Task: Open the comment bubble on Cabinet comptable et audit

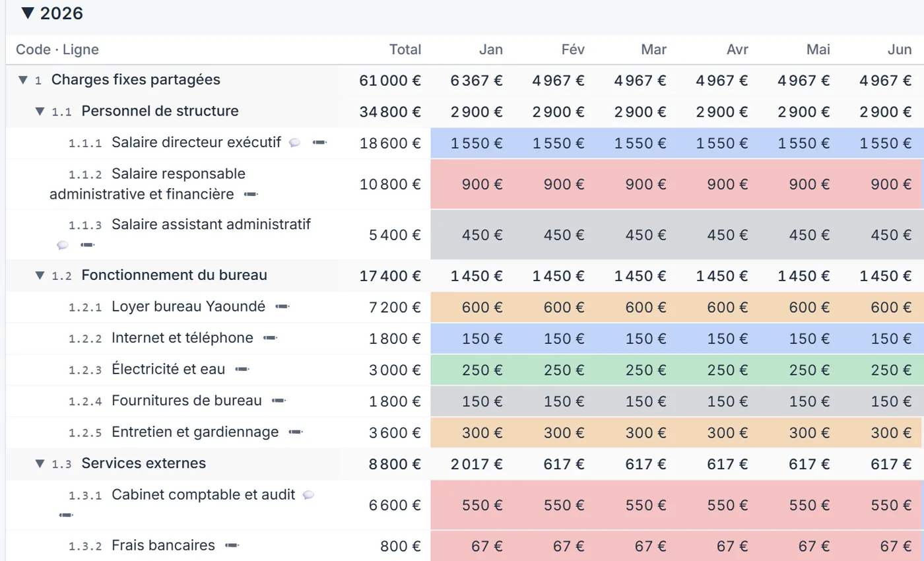Action: point(308,494)
